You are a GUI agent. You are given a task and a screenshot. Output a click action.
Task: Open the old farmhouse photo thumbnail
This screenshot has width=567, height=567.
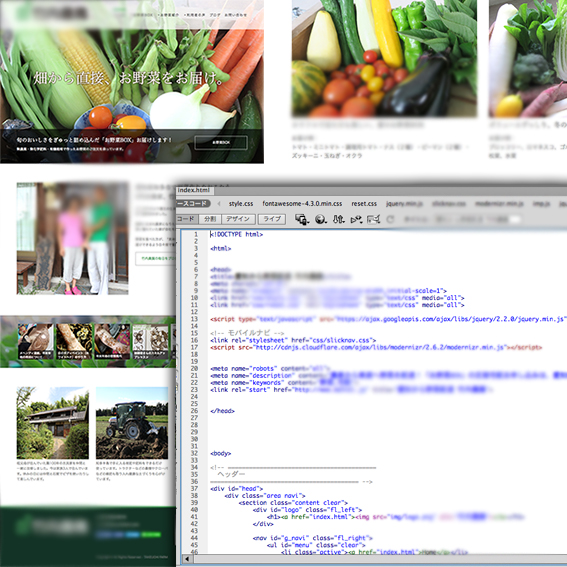[x=53, y=423]
